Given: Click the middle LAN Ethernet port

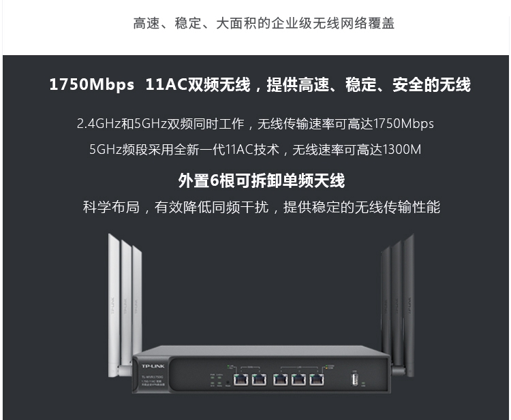Looking at the screenshot, I should click(x=298, y=379).
